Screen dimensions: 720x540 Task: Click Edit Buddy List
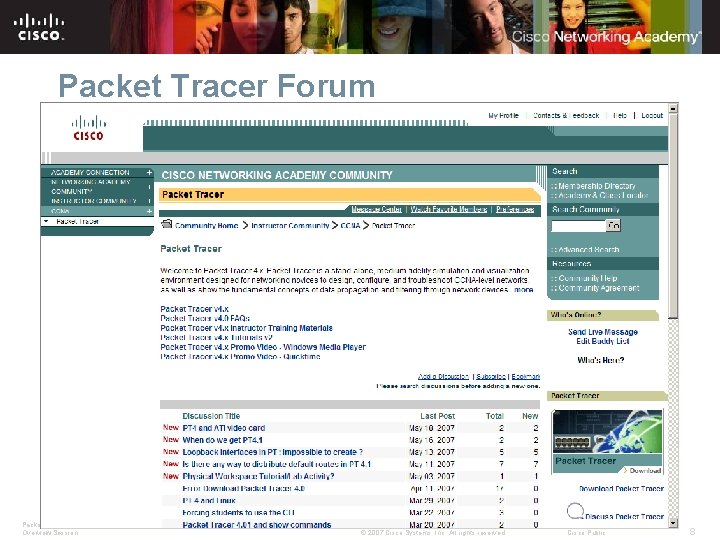click(x=602, y=341)
